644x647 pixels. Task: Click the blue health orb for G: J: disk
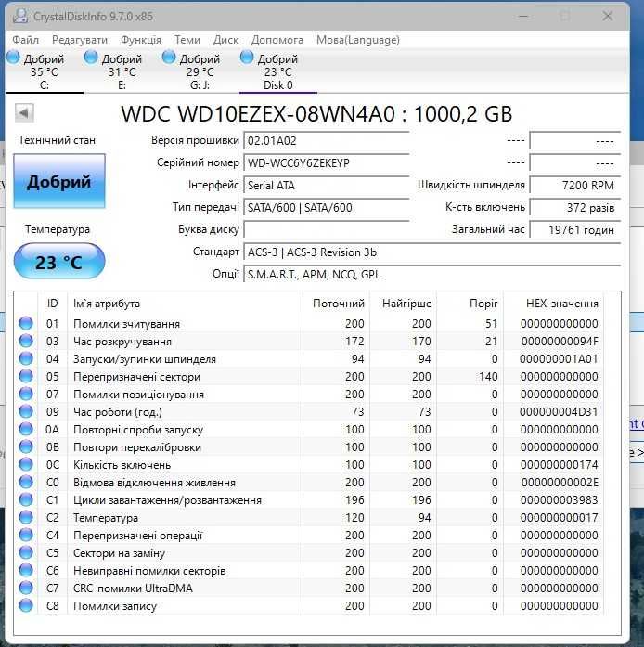pos(169,57)
